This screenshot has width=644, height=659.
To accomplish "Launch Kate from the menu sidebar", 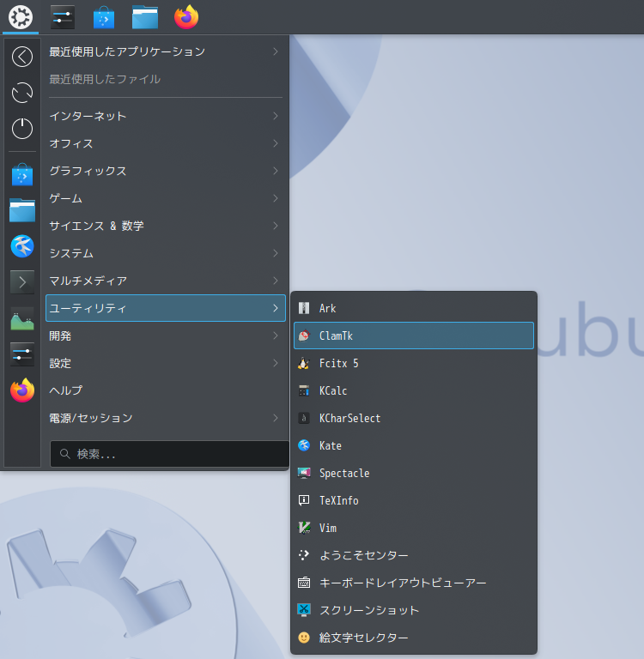I will point(22,246).
